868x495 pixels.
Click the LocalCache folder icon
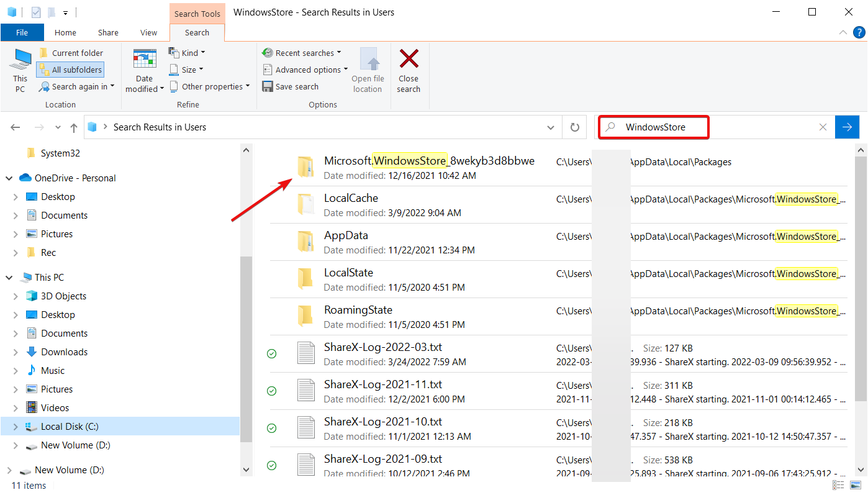coord(305,204)
